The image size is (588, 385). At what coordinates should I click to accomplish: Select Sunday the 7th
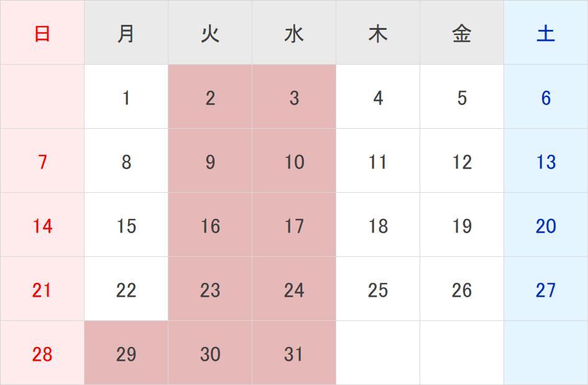point(42,162)
